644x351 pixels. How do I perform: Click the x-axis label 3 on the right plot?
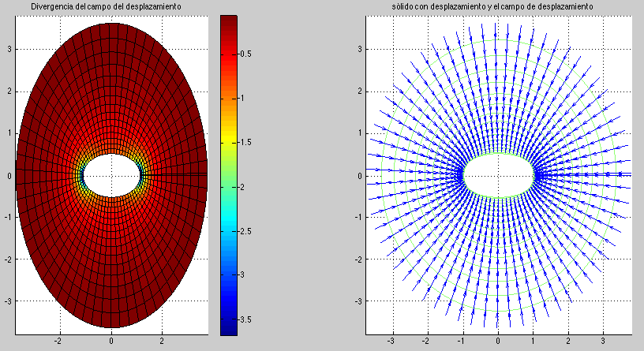pos(604,342)
